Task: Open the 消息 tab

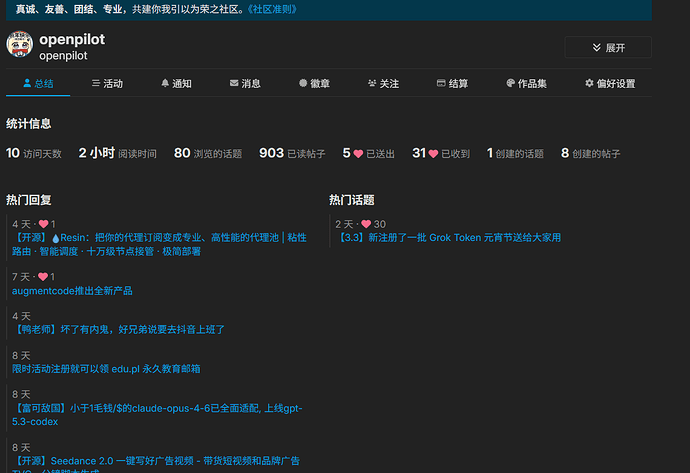Action: click(245, 83)
